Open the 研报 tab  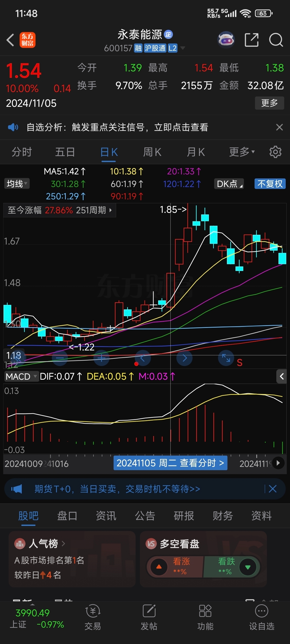(x=184, y=516)
